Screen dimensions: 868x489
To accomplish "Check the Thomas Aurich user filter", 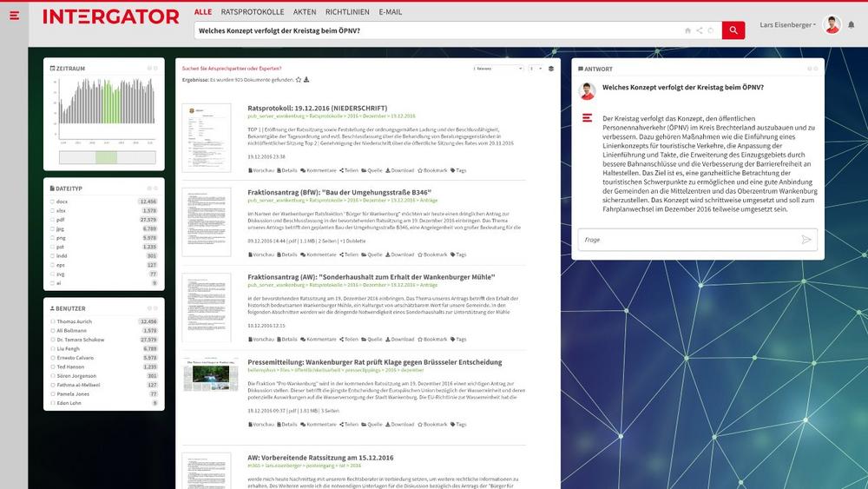I will pyautogui.click(x=53, y=321).
